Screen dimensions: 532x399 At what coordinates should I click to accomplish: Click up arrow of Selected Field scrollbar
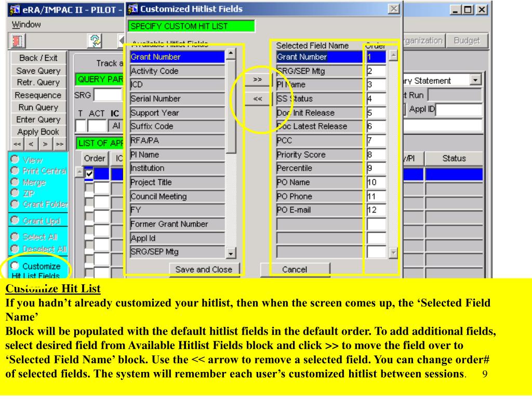click(393, 55)
